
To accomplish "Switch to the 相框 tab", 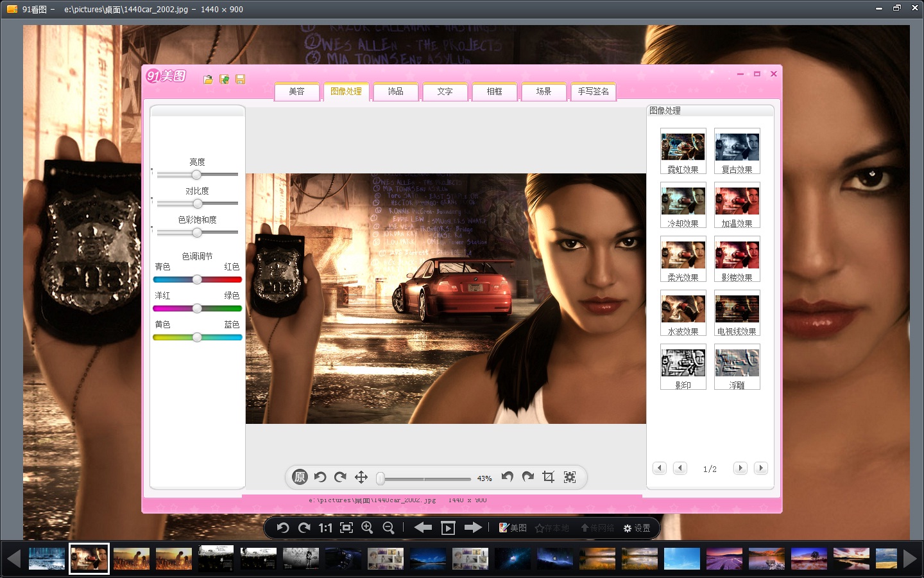I will 495,92.
